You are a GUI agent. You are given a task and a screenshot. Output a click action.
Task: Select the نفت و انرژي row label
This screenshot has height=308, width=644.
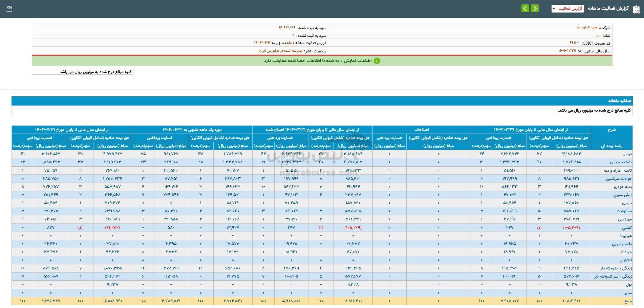[622, 244]
